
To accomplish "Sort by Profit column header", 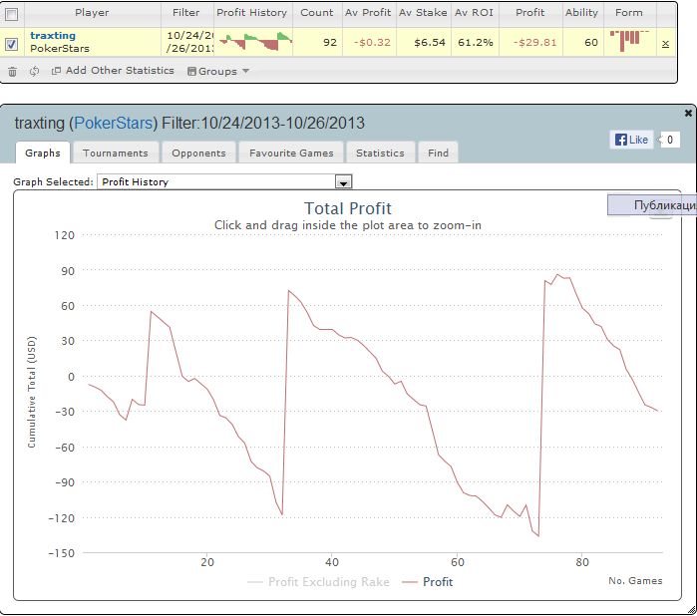I will click(x=529, y=12).
